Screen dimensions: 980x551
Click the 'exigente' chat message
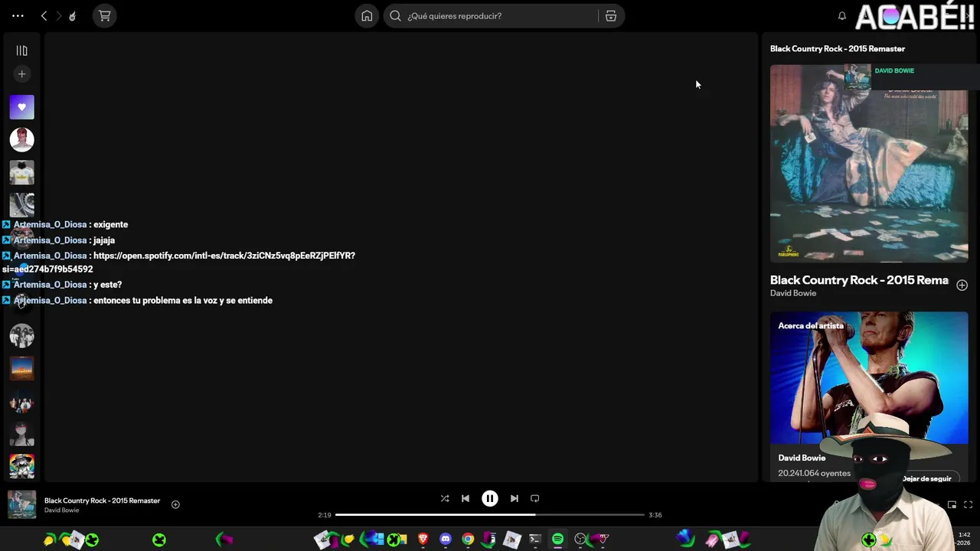point(110,224)
